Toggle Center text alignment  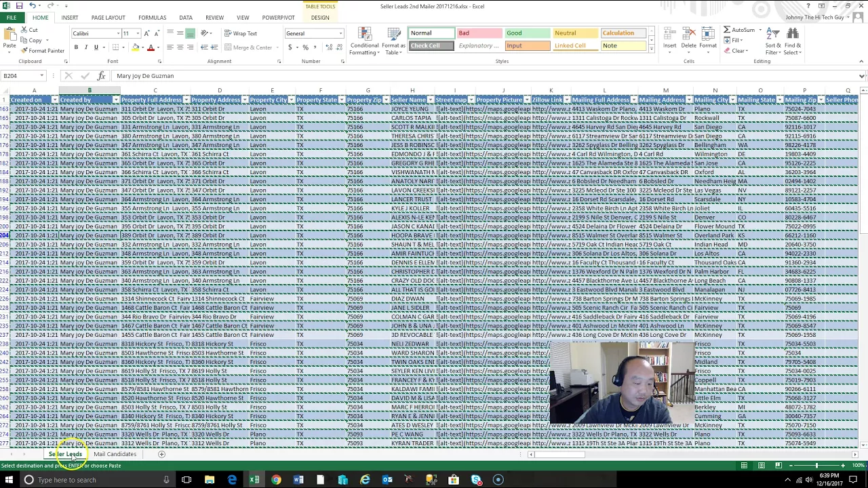180,47
